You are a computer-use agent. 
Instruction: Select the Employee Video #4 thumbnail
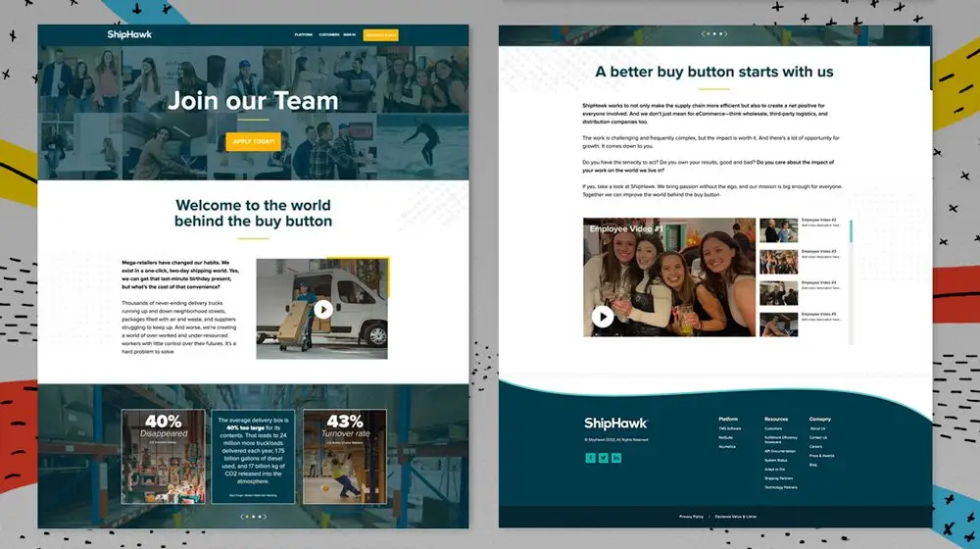(x=779, y=292)
